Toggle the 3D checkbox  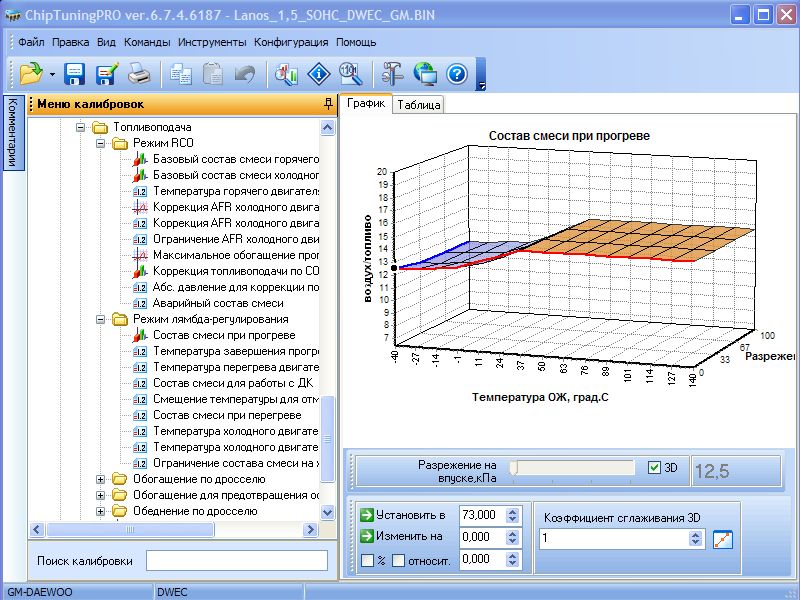655,467
